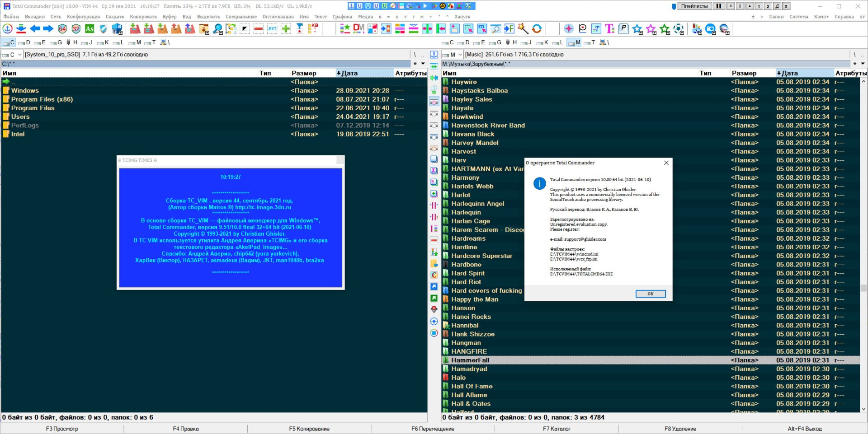Click the Плейлисты button
Screen dimensions: 868x434
coord(694,6)
